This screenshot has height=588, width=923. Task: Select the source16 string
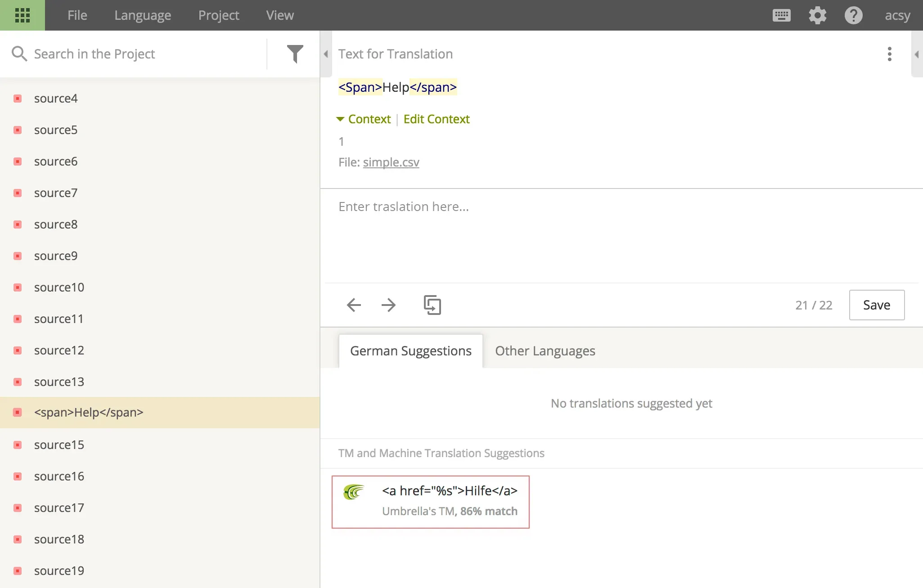point(160,476)
